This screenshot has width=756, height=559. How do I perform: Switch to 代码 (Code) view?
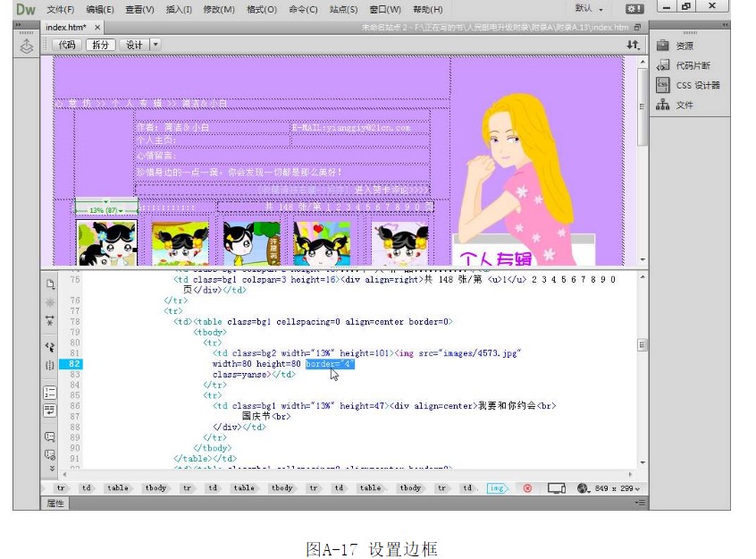coord(66,44)
